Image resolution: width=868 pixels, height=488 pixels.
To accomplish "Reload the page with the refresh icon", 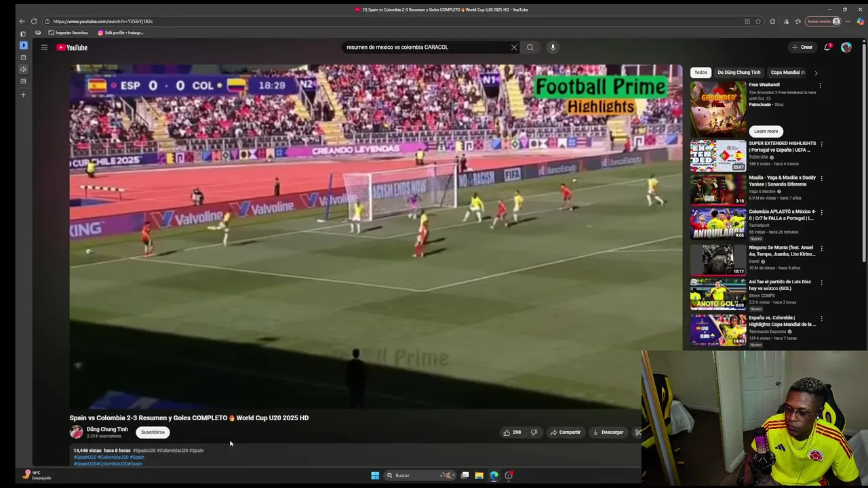I will (x=34, y=21).
